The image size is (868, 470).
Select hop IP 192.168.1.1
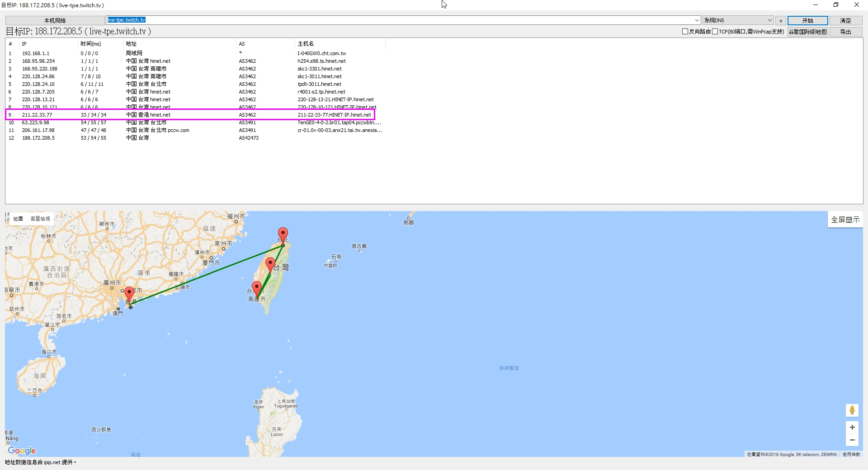tap(36, 53)
